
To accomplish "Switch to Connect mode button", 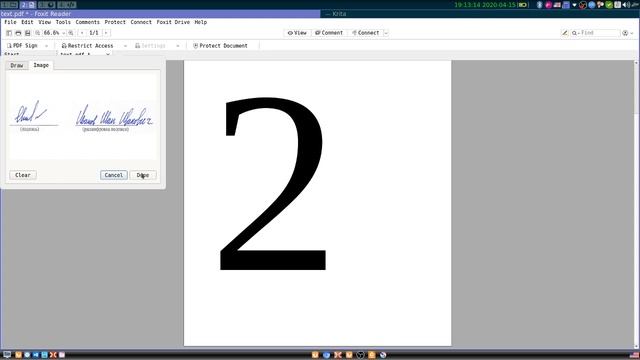I will 365,33.
